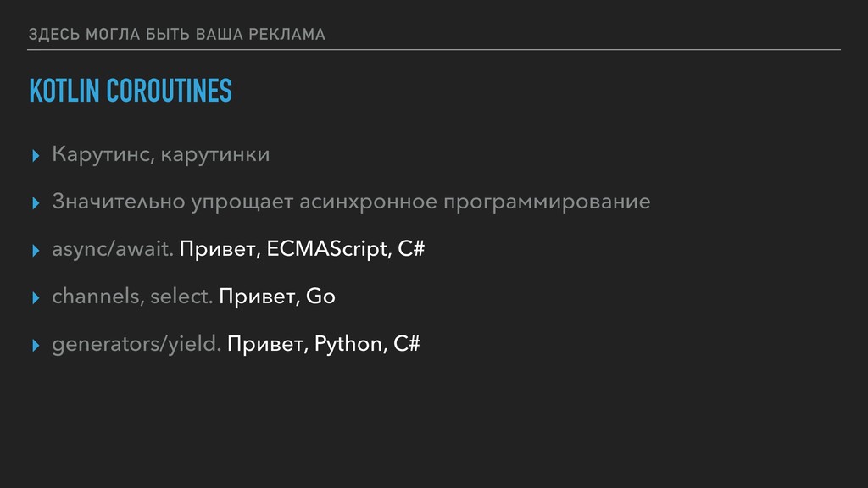Click the word программирование
Image resolution: width=868 pixels, height=488 pixels.
point(547,203)
